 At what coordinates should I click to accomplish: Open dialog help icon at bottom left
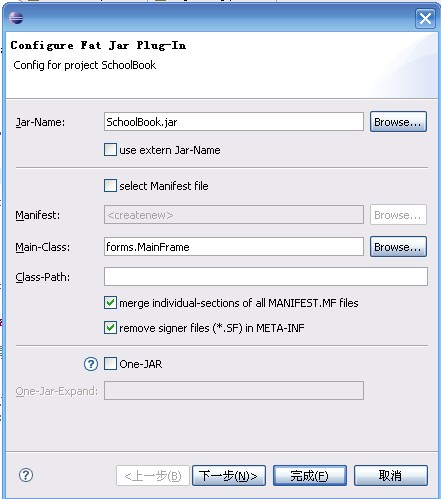(x=26, y=475)
